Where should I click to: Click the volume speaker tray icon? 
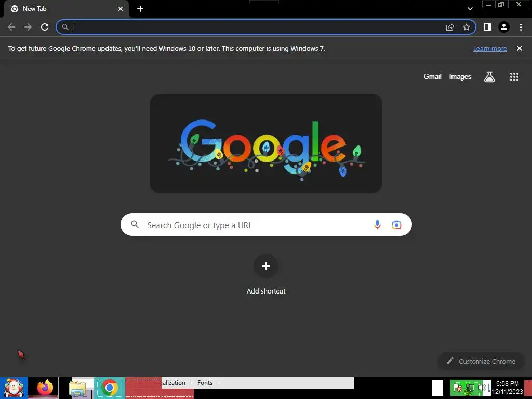482,388
